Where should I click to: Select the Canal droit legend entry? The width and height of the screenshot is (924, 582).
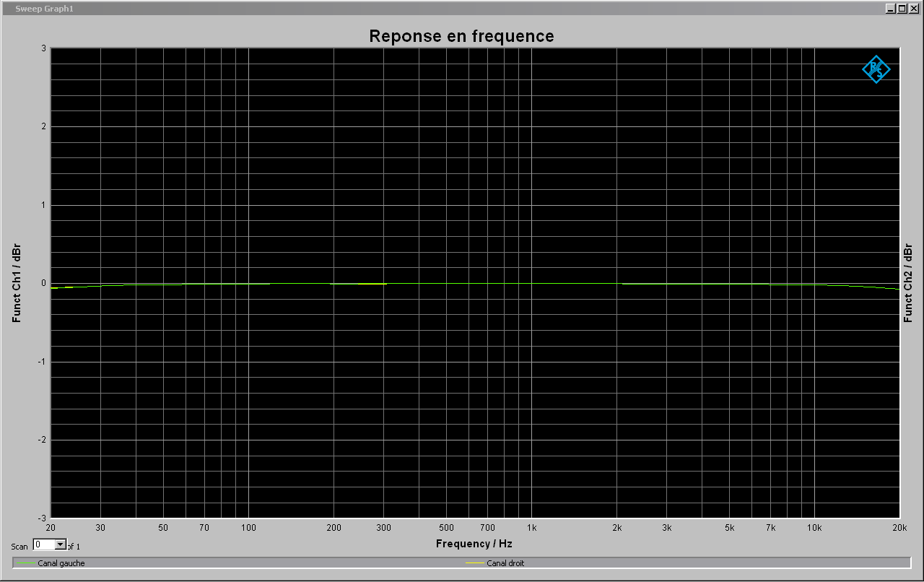tap(505, 563)
